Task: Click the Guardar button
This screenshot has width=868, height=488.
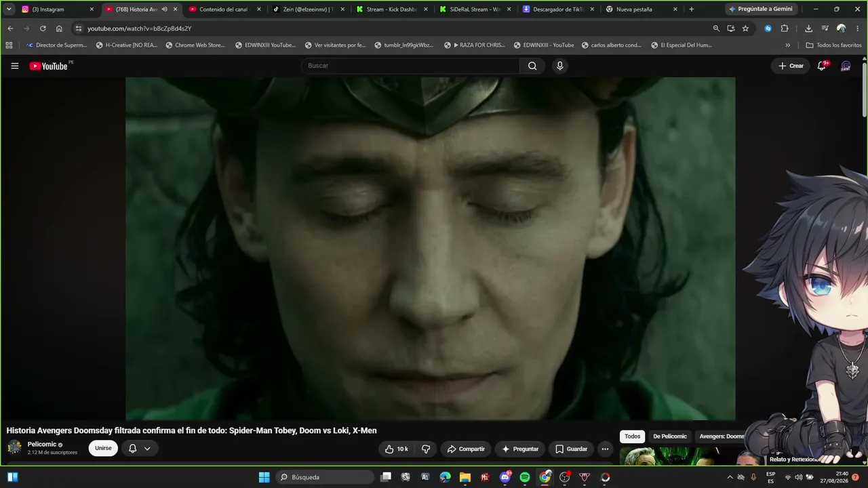Action: tap(572, 449)
